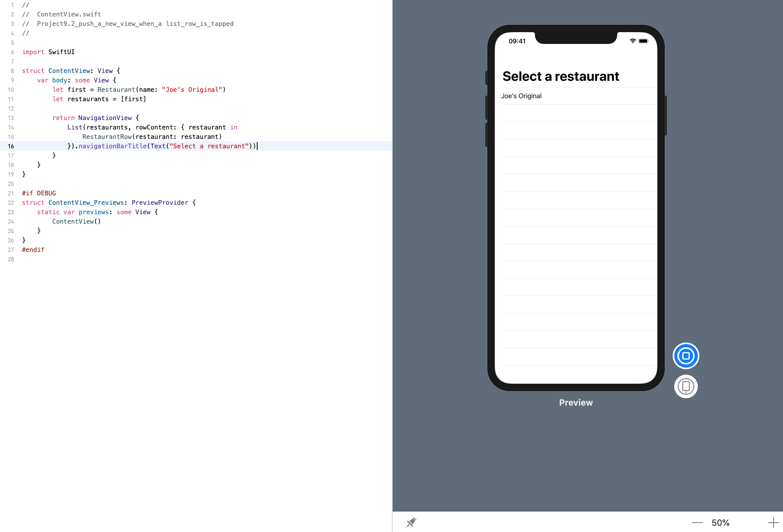Click the "Joe's Original" string literal

[192, 89]
